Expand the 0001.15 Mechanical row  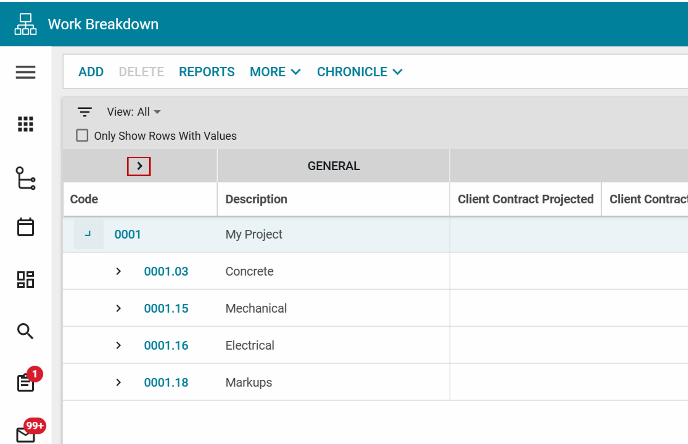click(x=118, y=308)
